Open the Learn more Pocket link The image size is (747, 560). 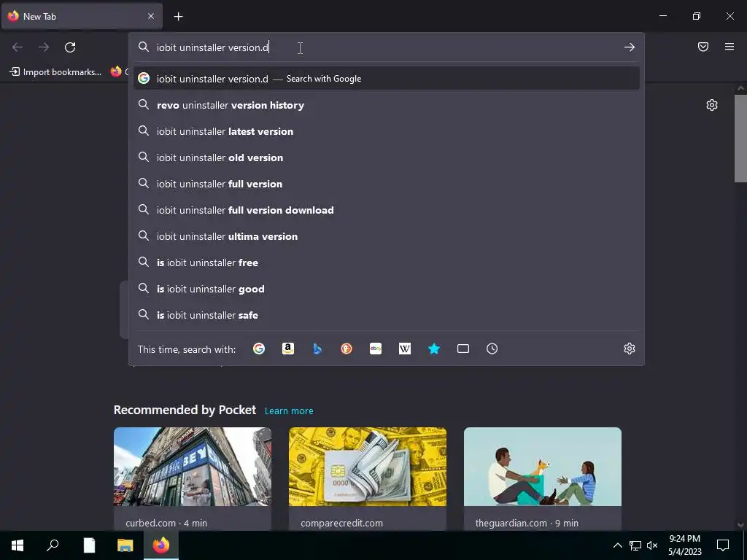[289, 411]
